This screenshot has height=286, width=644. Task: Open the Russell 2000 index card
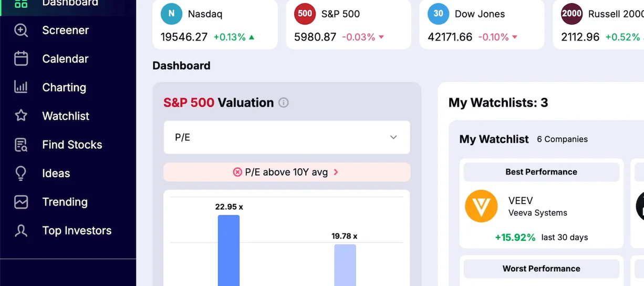[600, 24]
